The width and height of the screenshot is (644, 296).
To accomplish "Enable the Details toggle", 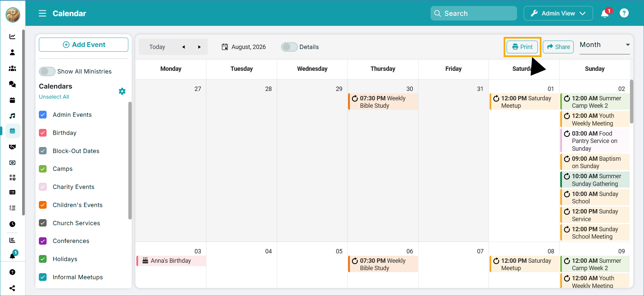I will tap(289, 47).
